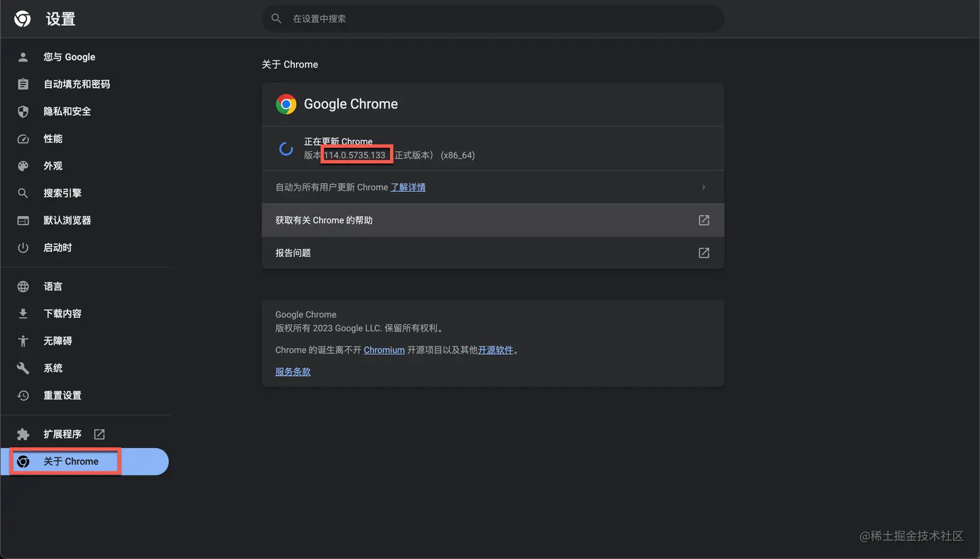Screen dimensions: 980x559
Task: Click the speedometer icon for 性能
Action: pos(23,139)
